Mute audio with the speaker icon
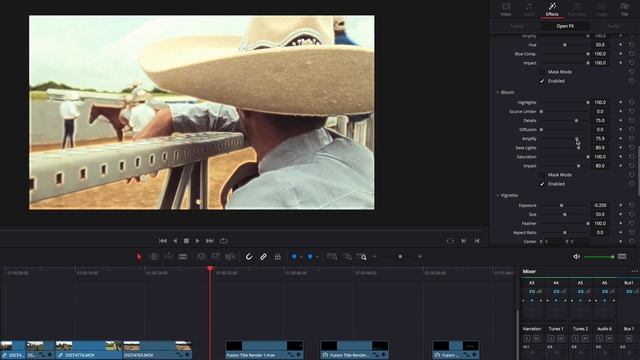 [576, 257]
